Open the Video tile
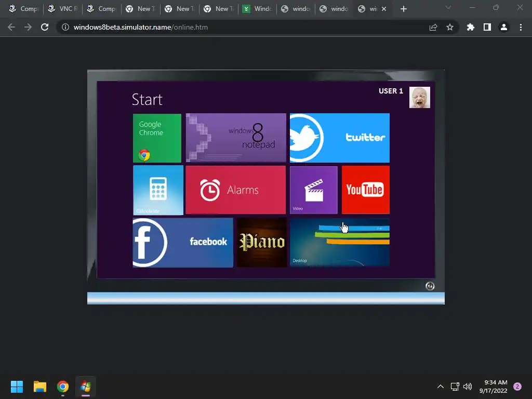 313,190
